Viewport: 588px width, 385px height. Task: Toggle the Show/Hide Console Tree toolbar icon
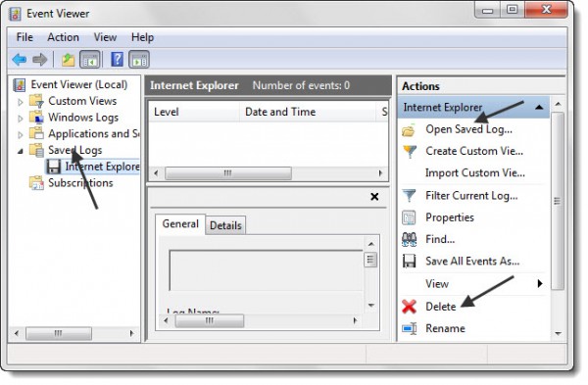[x=89, y=59]
